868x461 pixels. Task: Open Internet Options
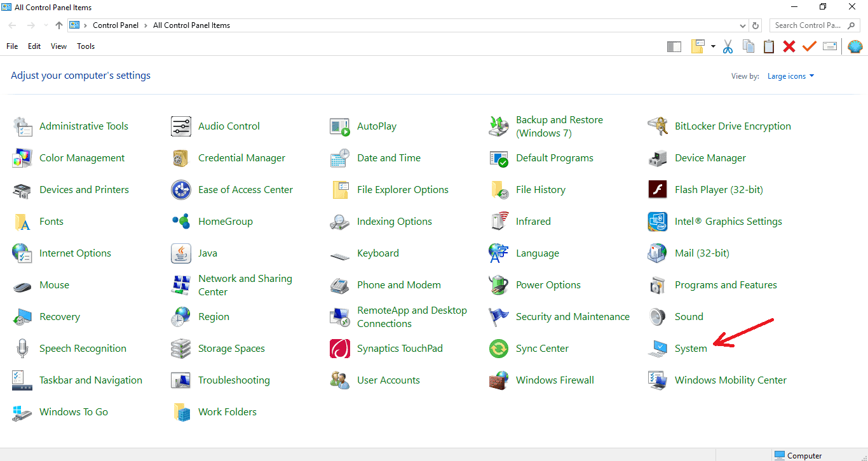[x=62, y=253]
